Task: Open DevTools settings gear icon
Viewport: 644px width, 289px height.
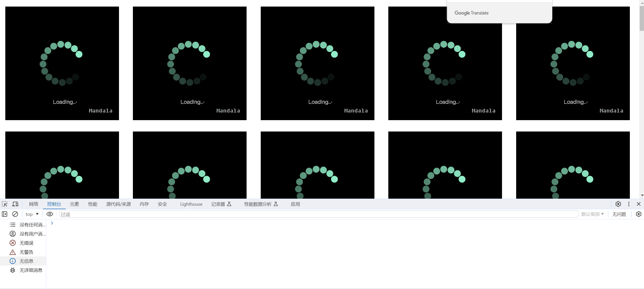Action: pyautogui.click(x=618, y=204)
